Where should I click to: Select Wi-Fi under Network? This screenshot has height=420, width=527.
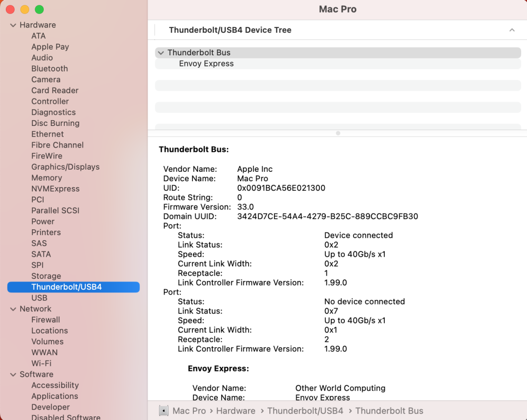pyautogui.click(x=41, y=364)
